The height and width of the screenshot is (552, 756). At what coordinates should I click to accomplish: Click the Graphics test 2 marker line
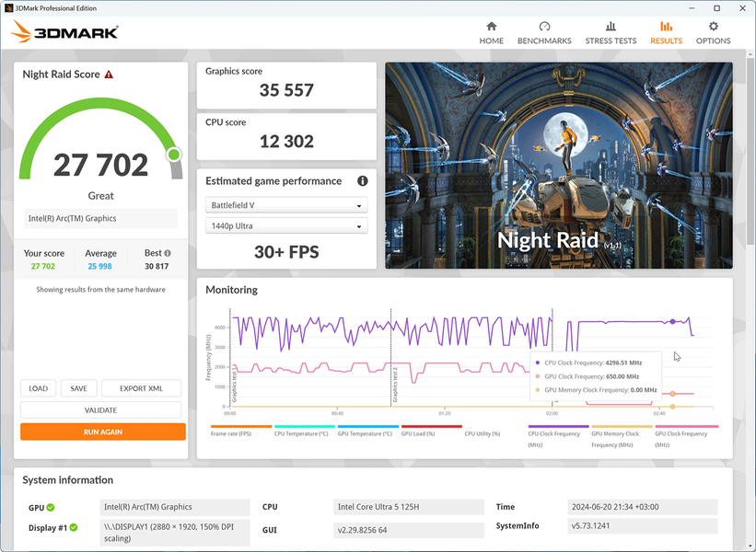pos(391,357)
